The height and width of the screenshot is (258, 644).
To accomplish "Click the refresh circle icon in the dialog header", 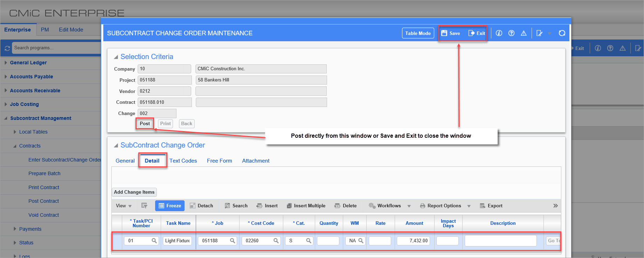I will pyautogui.click(x=562, y=33).
